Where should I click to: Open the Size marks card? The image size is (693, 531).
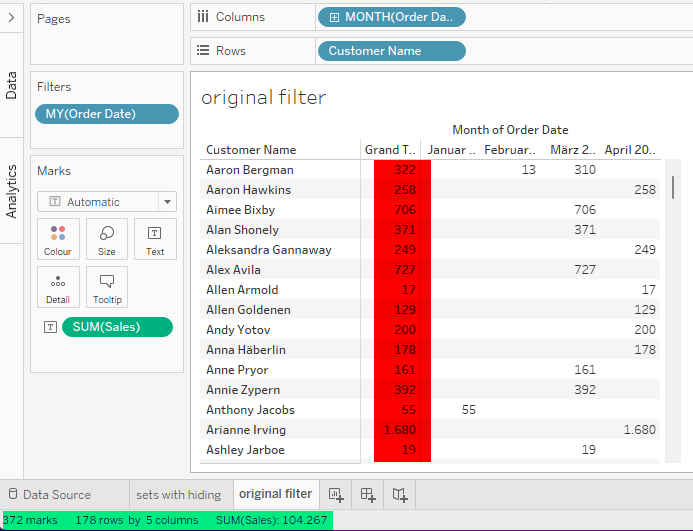click(x=106, y=239)
